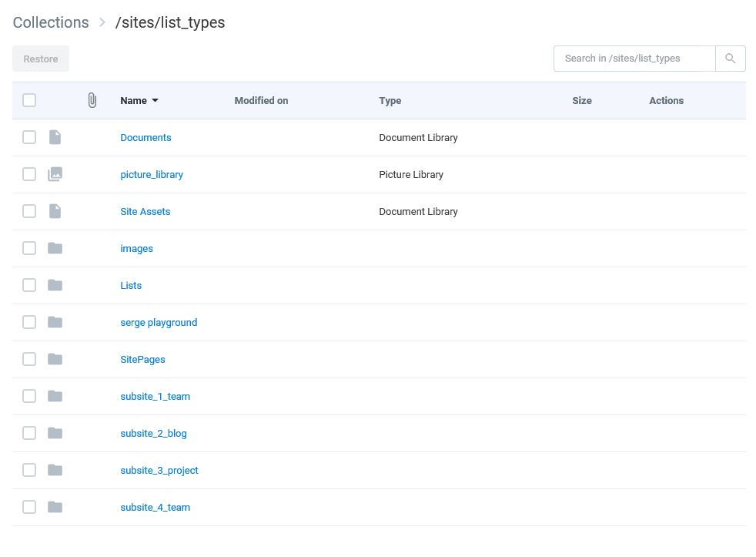756x557 pixels.
Task: Click the folder icon beside subsite_4_team
Action: [x=55, y=507]
